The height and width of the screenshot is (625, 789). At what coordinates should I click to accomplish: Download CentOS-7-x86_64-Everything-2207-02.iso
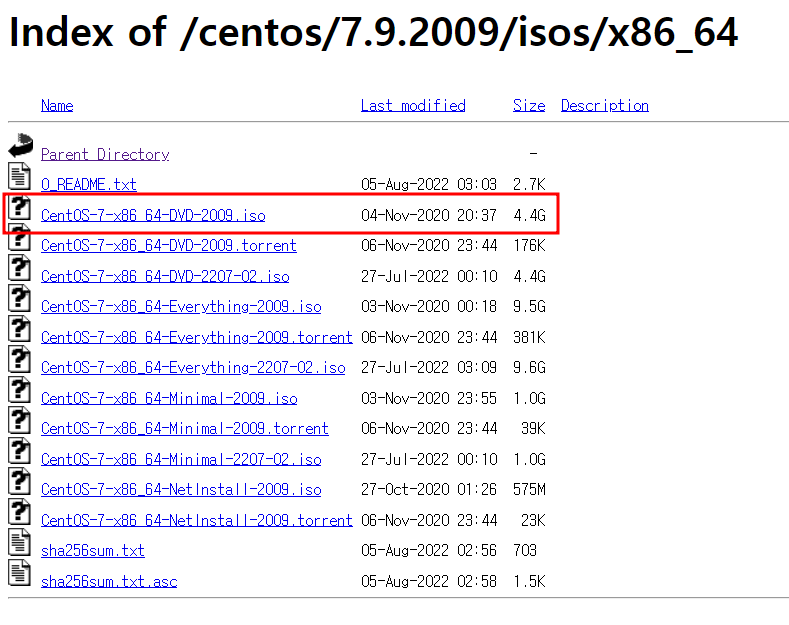[x=193, y=367]
